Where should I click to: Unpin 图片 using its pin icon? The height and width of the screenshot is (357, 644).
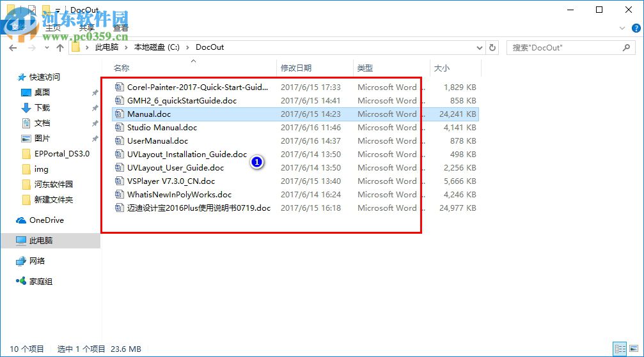pyautogui.click(x=95, y=139)
